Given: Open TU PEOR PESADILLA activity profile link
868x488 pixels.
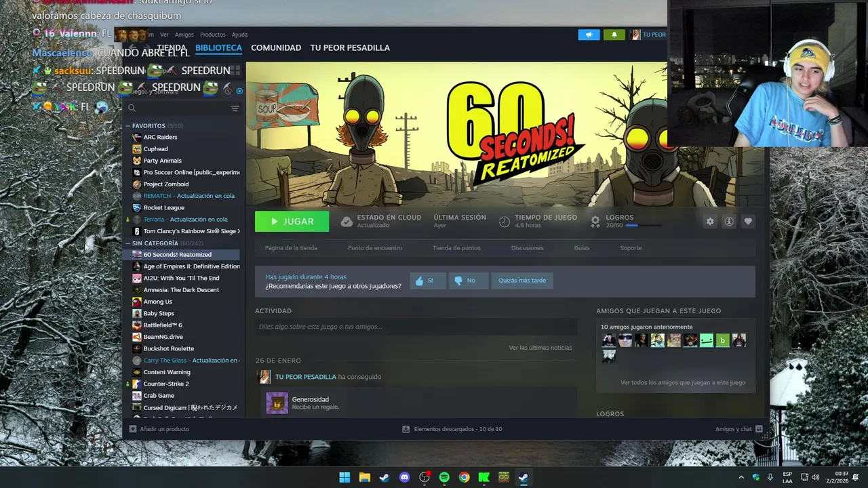Looking at the screenshot, I should pos(306,377).
